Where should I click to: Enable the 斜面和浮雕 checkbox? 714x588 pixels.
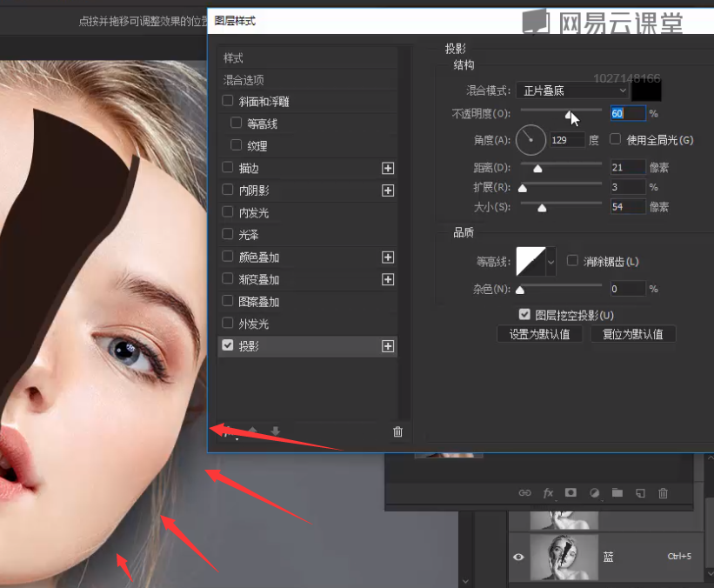coord(228,102)
